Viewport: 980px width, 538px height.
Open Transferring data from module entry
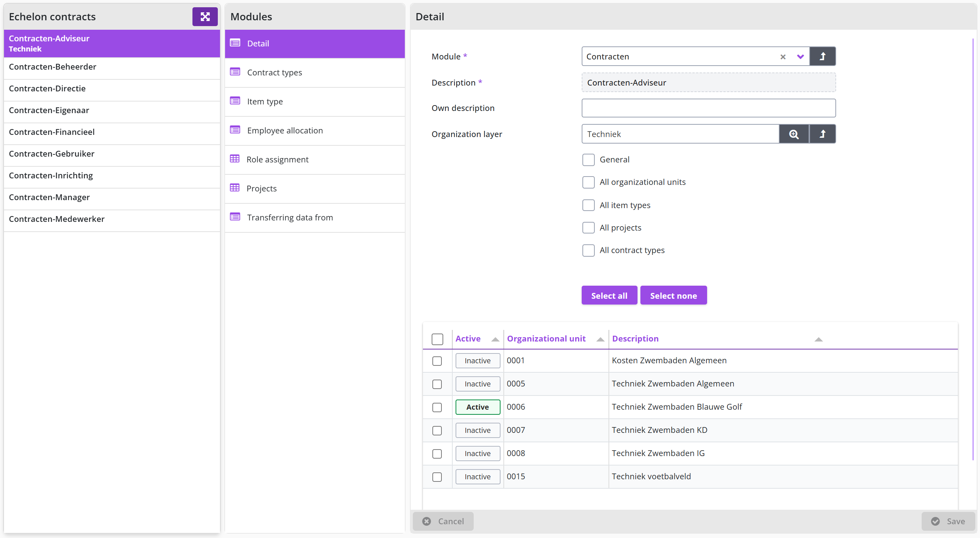(315, 218)
